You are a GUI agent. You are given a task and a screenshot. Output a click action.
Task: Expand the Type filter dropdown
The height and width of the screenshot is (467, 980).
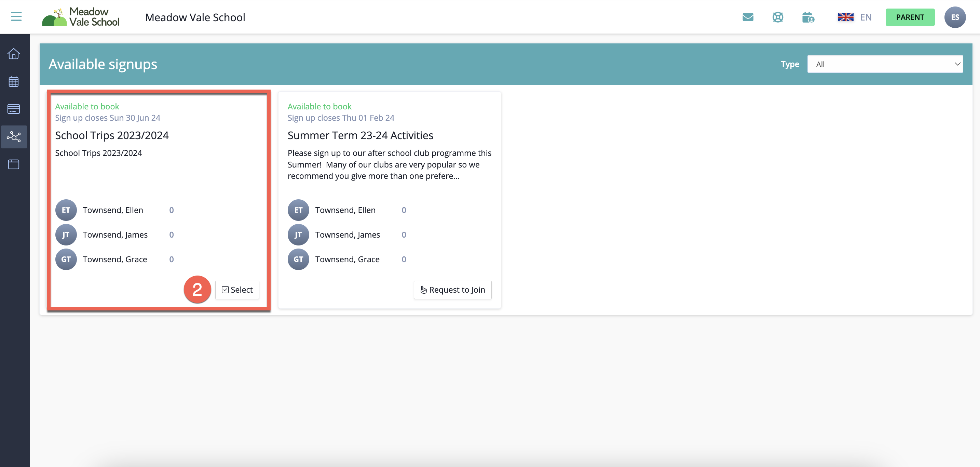tap(885, 64)
